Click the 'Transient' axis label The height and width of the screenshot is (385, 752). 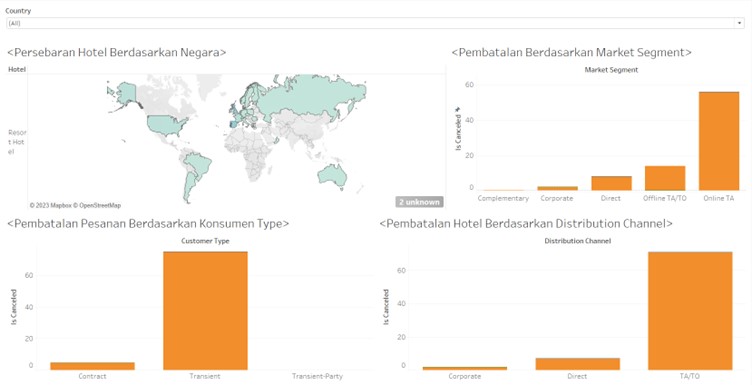tap(205, 376)
